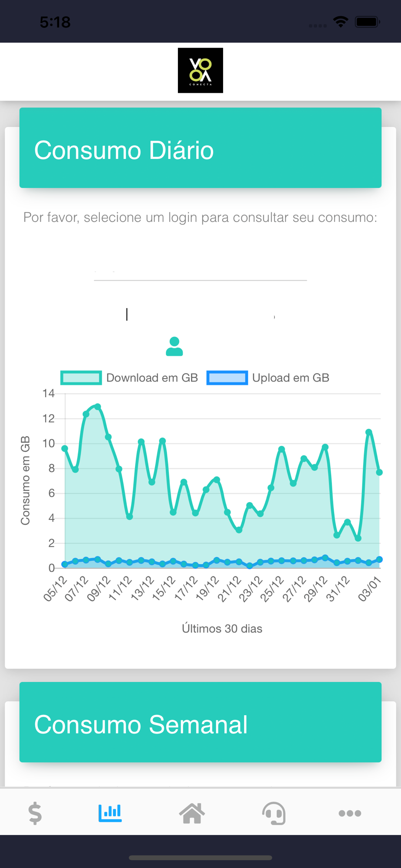Open the headset support tab
The width and height of the screenshot is (401, 868).
click(x=274, y=813)
